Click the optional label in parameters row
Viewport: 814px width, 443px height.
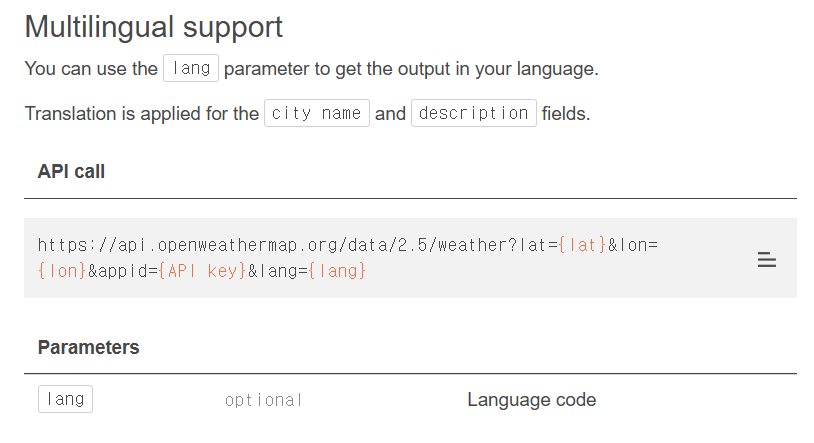263,400
